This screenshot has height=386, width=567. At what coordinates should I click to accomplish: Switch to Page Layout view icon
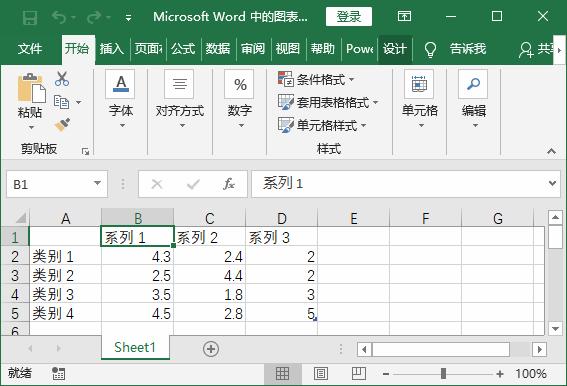[x=321, y=374]
